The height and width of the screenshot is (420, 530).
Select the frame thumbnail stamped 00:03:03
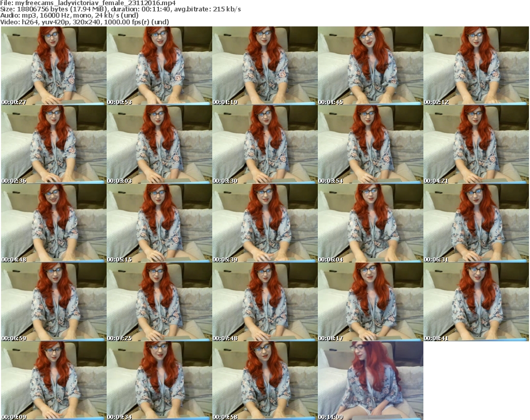[159, 144]
